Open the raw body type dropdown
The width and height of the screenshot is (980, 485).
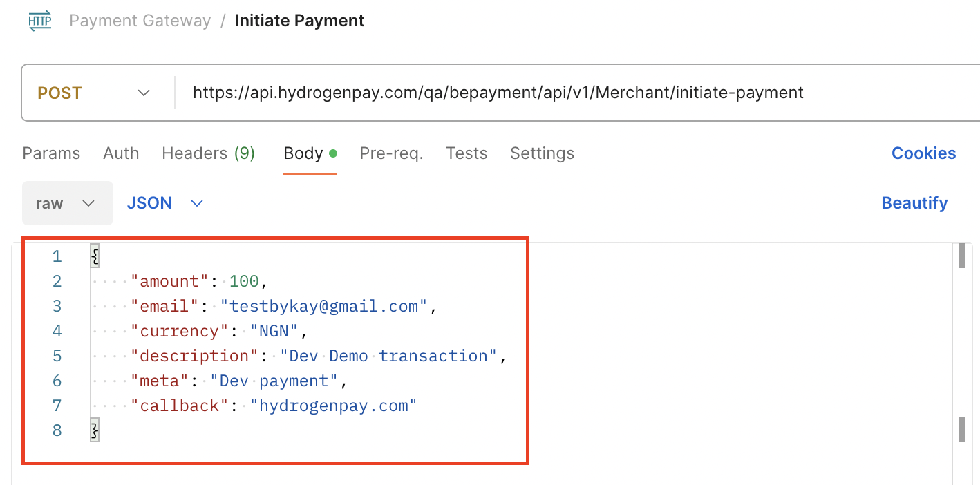(68, 203)
